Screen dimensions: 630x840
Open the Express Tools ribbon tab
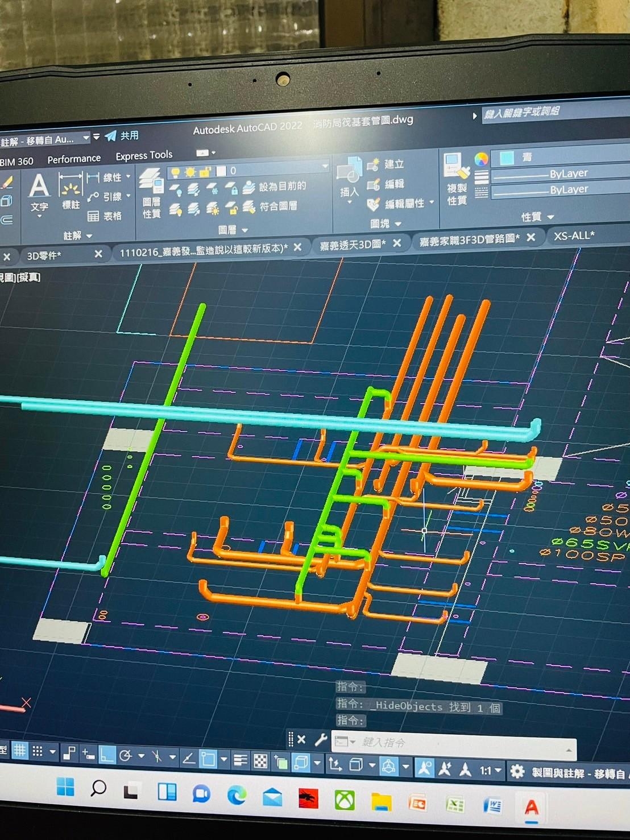144,155
